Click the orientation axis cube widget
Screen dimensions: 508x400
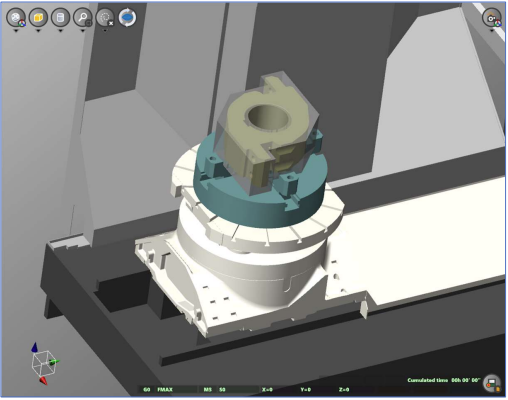pos(44,363)
